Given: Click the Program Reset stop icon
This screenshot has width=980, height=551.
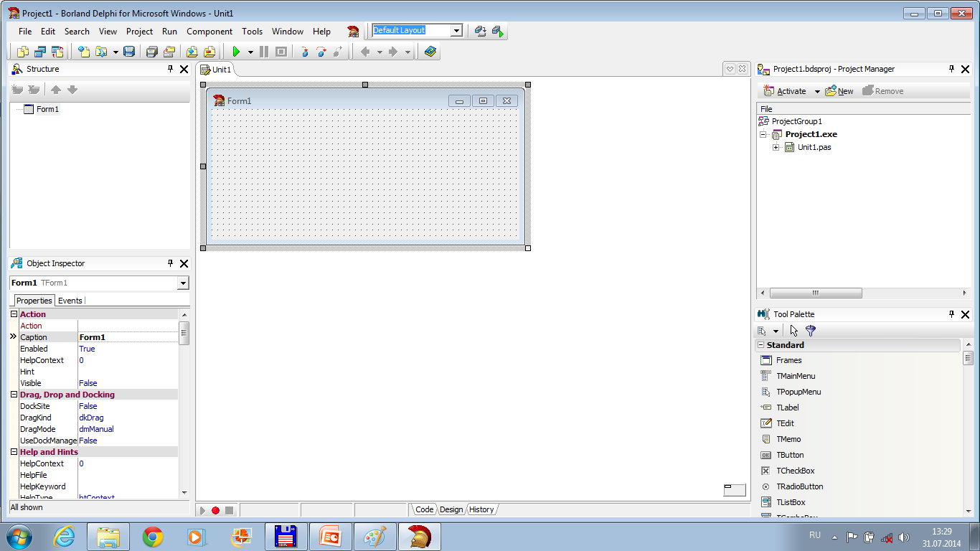Looking at the screenshot, I should [x=281, y=52].
